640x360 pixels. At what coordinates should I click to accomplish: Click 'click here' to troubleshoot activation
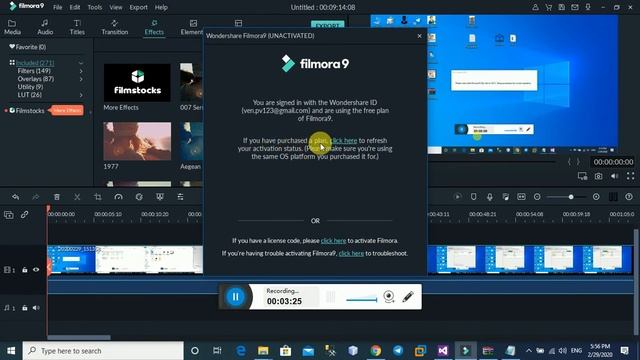351,253
